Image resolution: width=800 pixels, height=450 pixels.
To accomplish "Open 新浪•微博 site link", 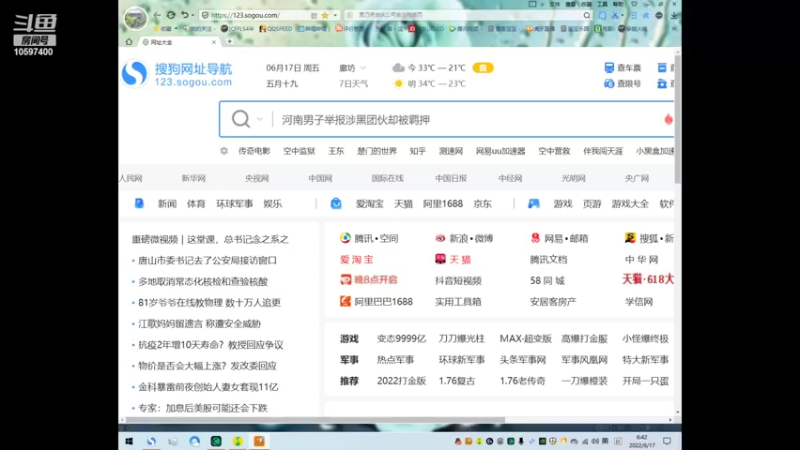I will pos(464,238).
